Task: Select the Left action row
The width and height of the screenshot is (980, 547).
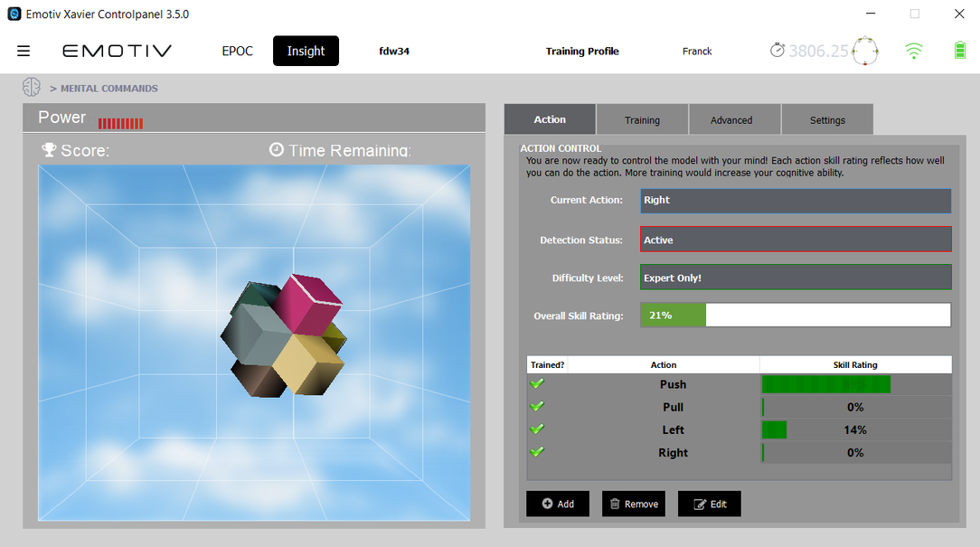Action: click(740, 430)
